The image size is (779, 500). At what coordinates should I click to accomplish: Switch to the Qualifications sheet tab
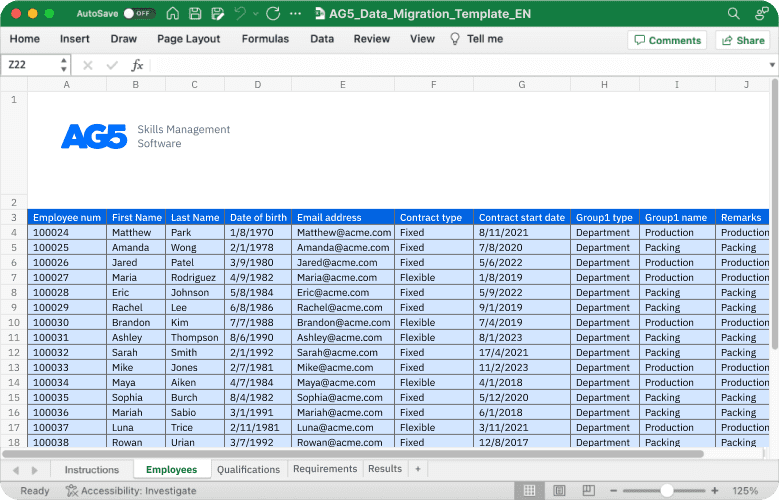(248, 470)
